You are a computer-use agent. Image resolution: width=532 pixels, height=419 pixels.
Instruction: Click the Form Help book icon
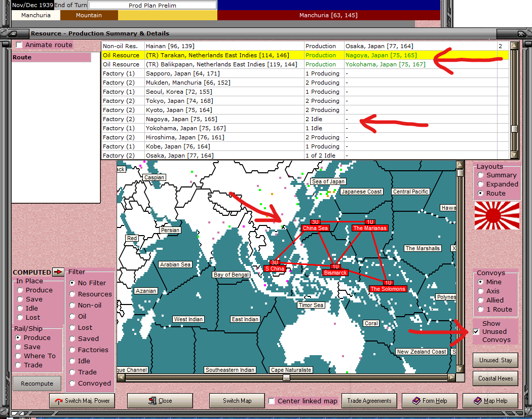pyautogui.click(x=416, y=401)
